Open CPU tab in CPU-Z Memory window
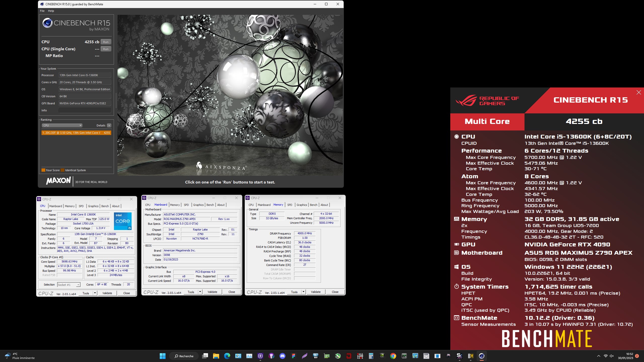The height and width of the screenshot is (362, 644). tap(251, 205)
